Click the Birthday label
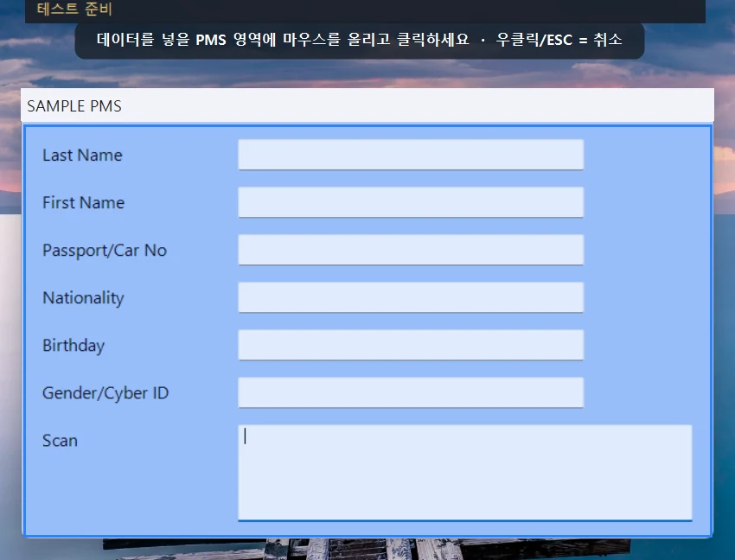Viewport: 735px width, 560px height. (x=73, y=346)
